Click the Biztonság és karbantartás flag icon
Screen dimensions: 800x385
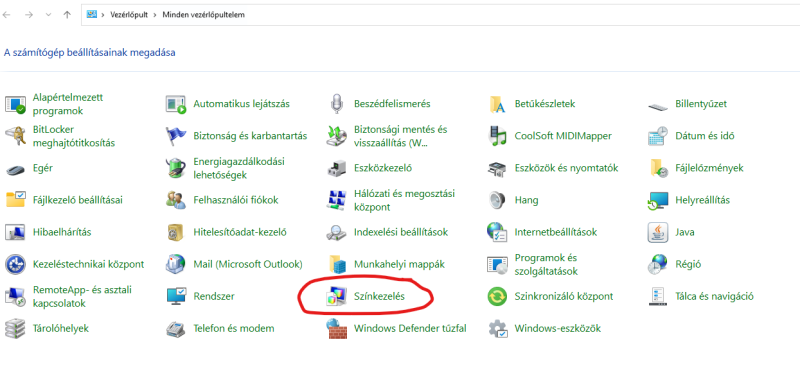pyautogui.click(x=176, y=136)
